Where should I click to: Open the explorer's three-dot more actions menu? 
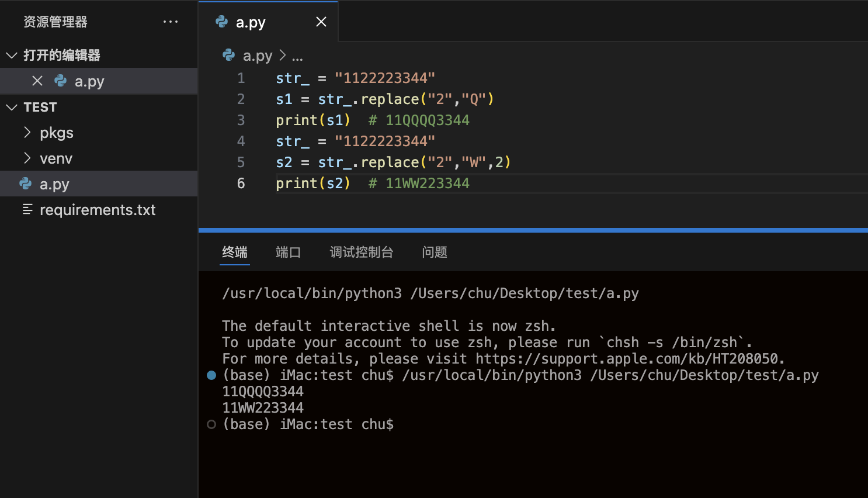(171, 22)
